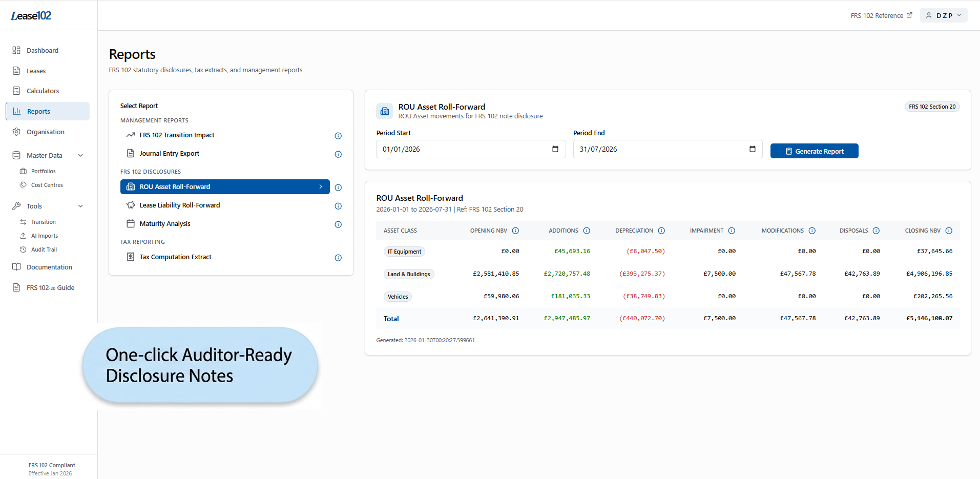Image resolution: width=980 pixels, height=479 pixels.
Task: Select Lease Liability Roll-Forward report
Action: coord(179,205)
